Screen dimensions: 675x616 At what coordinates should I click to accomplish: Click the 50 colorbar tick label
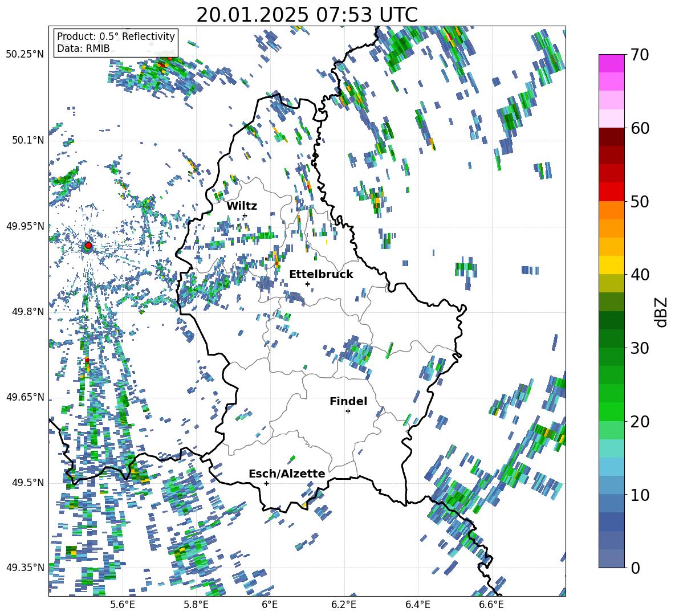(x=640, y=201)
